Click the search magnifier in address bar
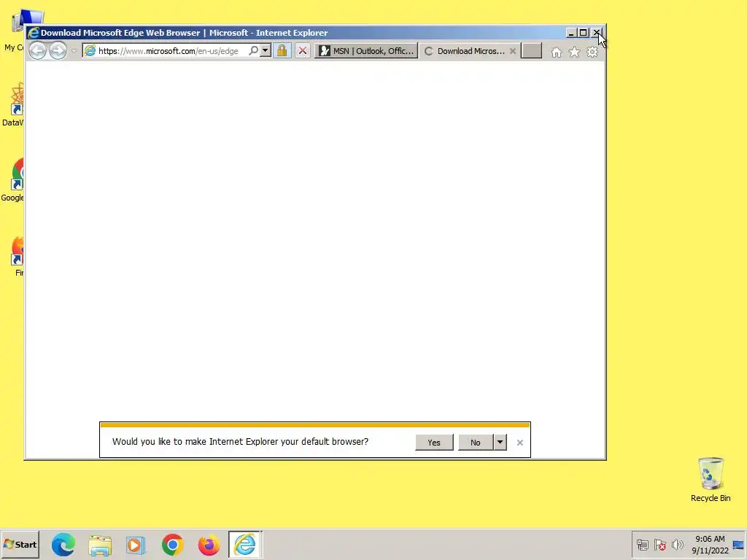This screenshot has width=747, height=560. point(253,50)
